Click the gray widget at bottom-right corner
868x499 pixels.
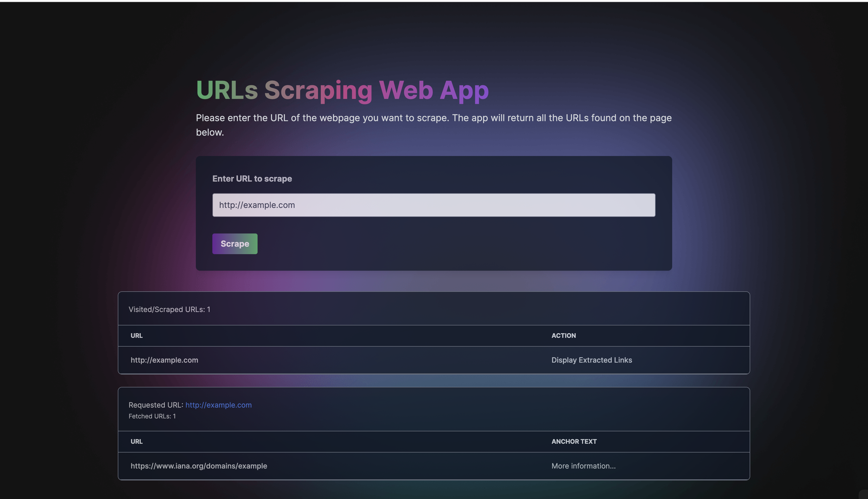[x=864, y=495]
